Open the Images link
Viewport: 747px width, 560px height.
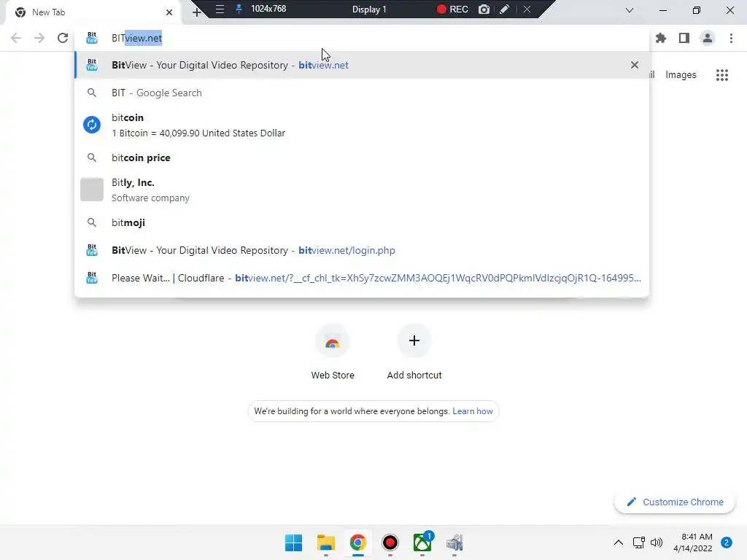(681, 75)
